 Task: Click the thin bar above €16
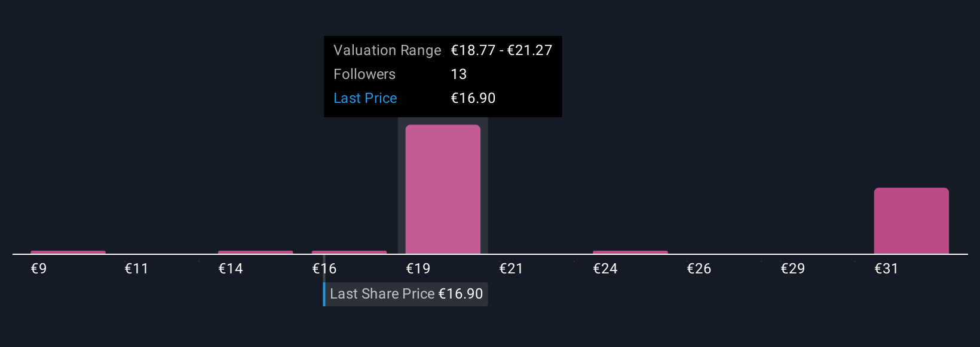(349, 252)
